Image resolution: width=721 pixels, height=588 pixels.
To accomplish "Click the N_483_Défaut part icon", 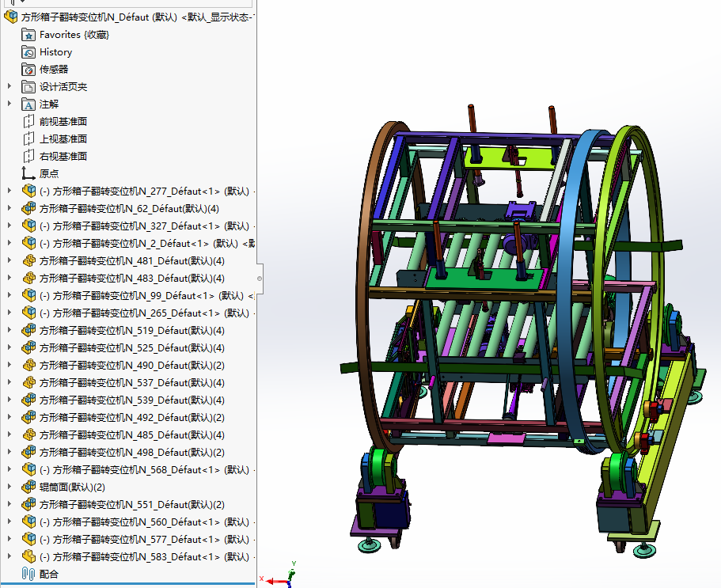I will 28,278.
